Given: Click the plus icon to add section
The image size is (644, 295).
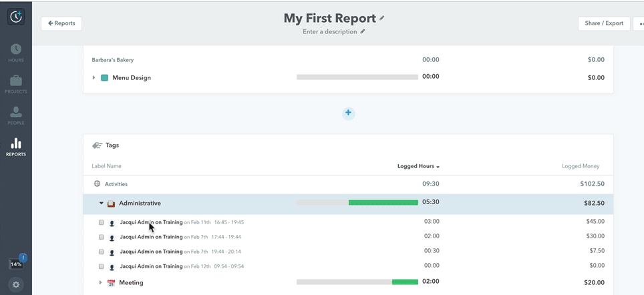Looking at the screenshot, I should point(348,113).
